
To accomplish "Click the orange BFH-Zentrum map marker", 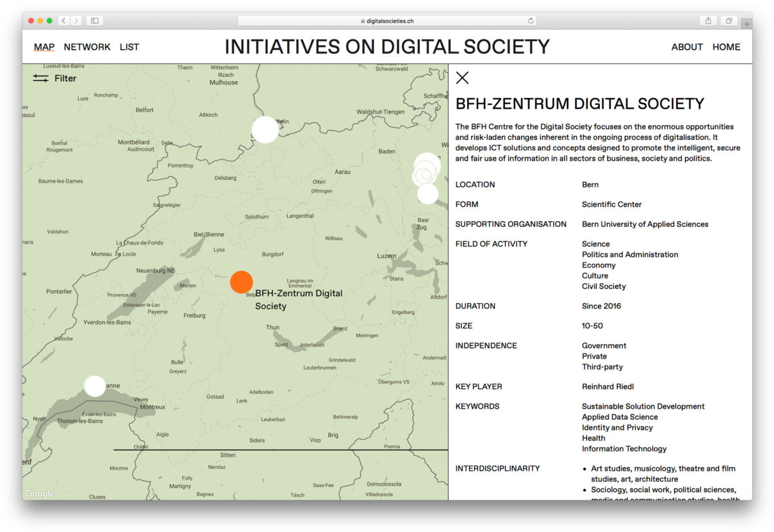I will point(241,282).
